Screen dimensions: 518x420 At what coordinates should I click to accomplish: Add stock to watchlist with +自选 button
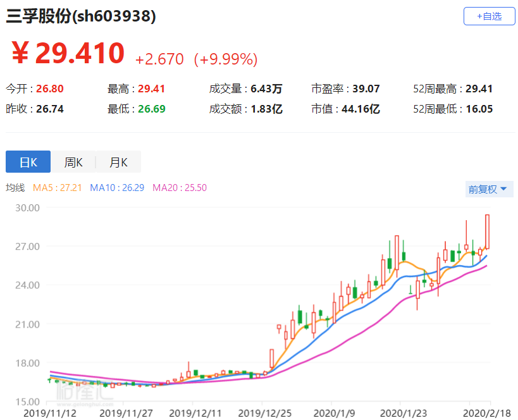pyautogui.click(x=489, y=16)
